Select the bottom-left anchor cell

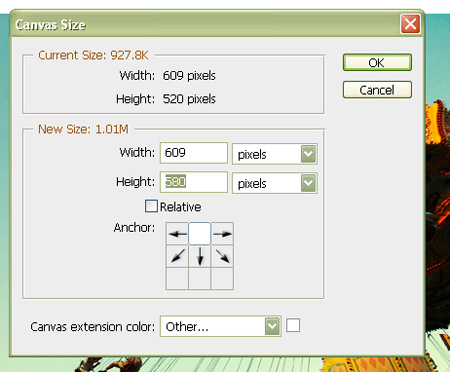(x=177, y=278)
